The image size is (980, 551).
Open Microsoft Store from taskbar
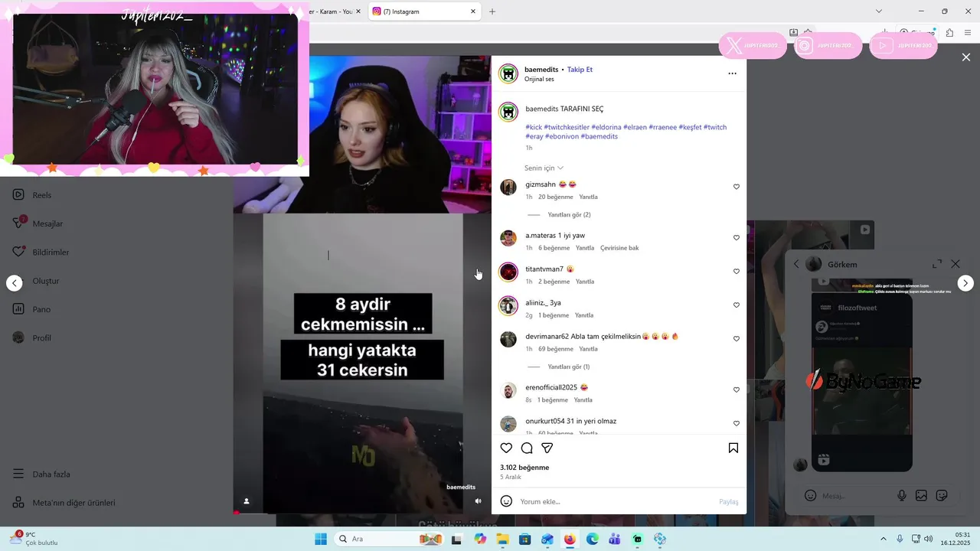coord(524,539)
